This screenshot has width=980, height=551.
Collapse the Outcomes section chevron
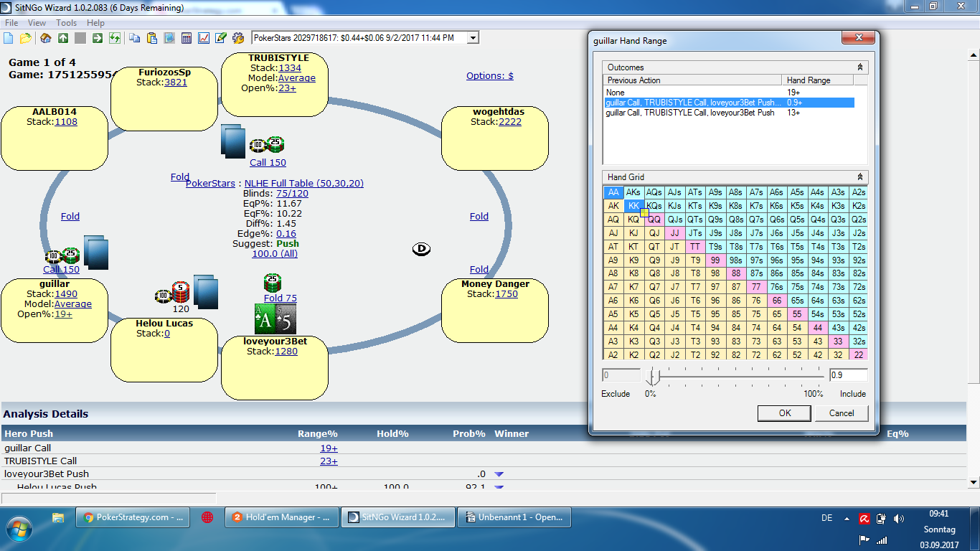tap(860, 67)
